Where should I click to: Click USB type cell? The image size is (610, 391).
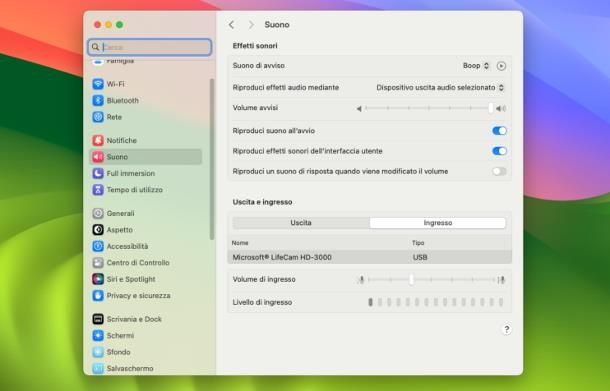pyautogui.click(x=420, y=257)
